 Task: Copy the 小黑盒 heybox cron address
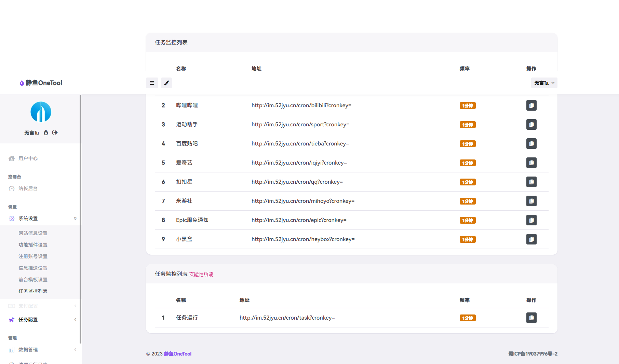(531, 239)
